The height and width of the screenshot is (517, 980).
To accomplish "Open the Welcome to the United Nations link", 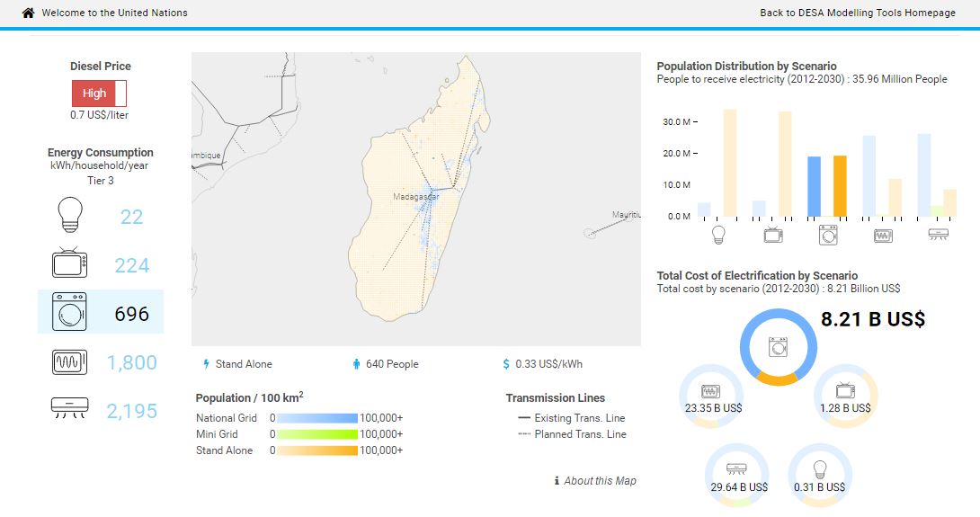I will 115,13.
